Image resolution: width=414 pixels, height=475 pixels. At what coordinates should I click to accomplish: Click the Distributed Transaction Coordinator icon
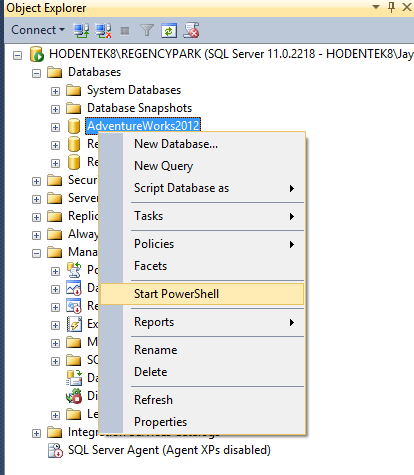pos(74,396)
